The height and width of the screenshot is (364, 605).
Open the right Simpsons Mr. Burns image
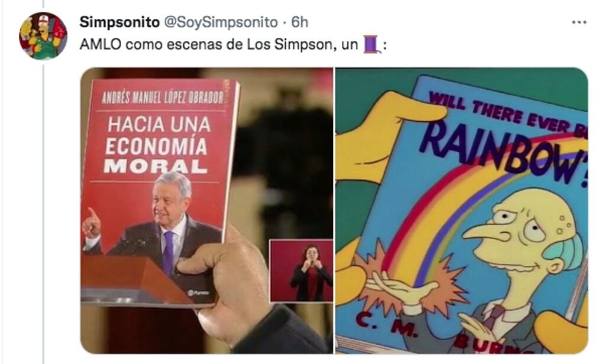(x=461, y=210)
